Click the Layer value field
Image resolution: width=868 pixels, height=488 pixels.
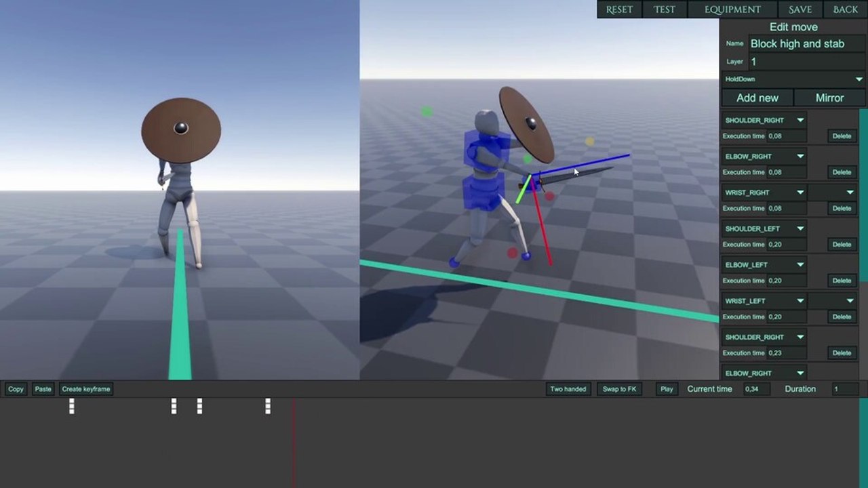coord(807,62)
